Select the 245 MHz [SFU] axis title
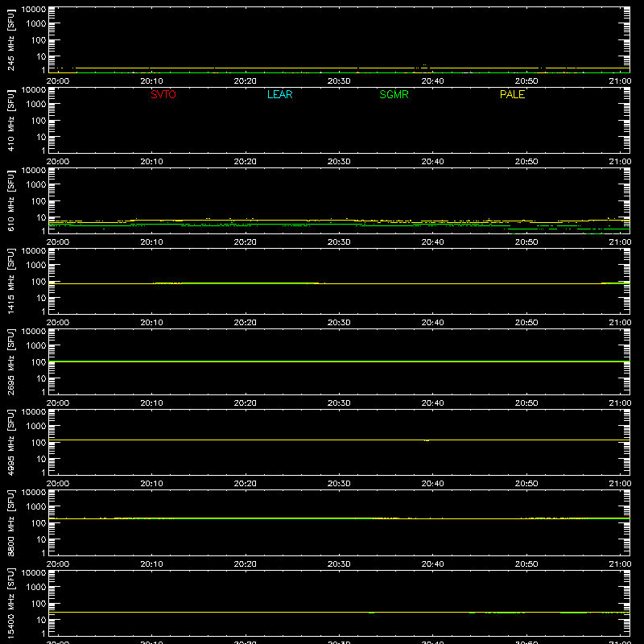 coord(10,39)
